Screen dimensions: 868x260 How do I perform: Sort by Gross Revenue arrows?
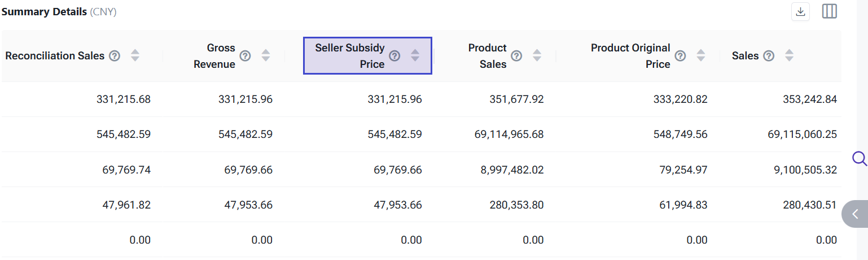266,55
